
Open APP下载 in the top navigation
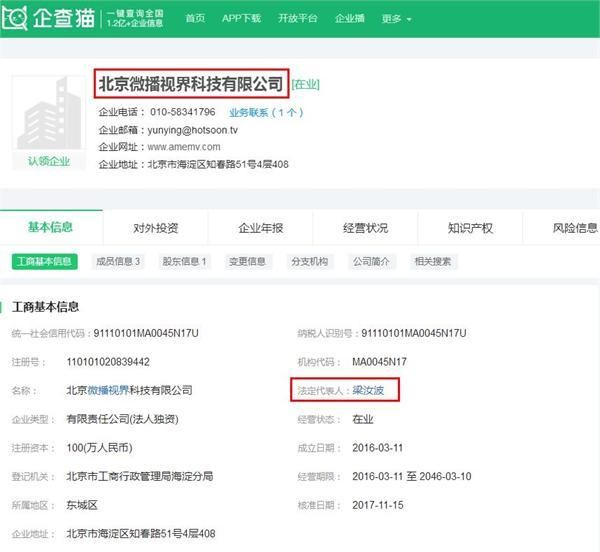[241, 18]
